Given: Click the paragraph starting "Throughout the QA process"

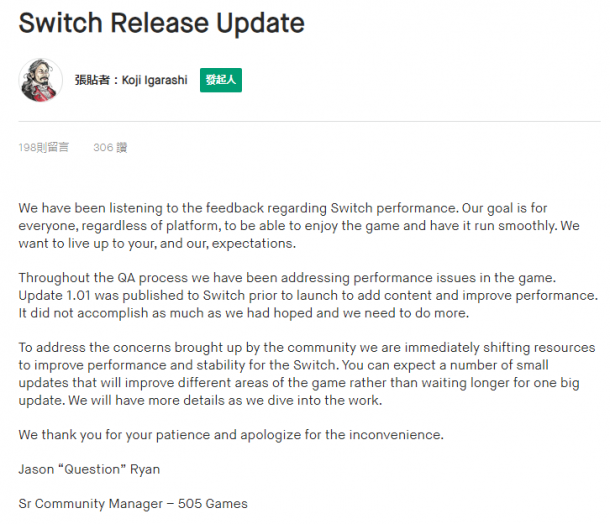Looking at the screenshot, I should [308, 295].
